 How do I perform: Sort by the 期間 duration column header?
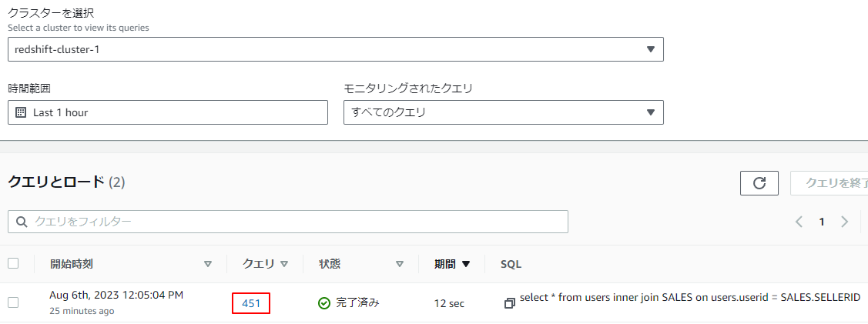(x=451, y=264)
